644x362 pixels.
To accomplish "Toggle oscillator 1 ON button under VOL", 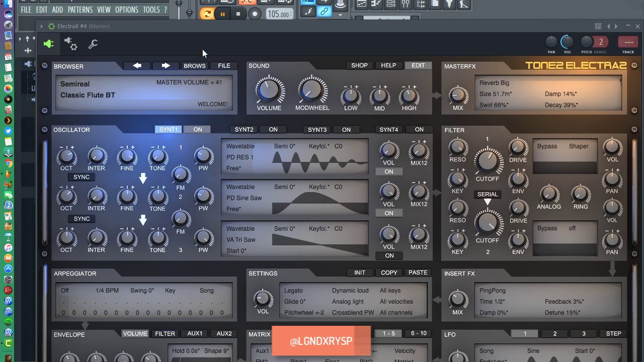I will pyautogui.click(x=389, y=172).
